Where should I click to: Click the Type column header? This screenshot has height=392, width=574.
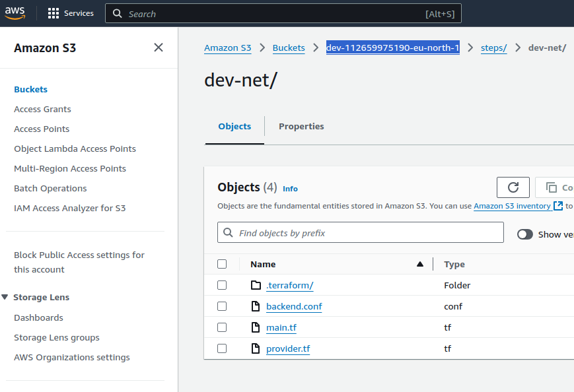[x=454, y=264]
